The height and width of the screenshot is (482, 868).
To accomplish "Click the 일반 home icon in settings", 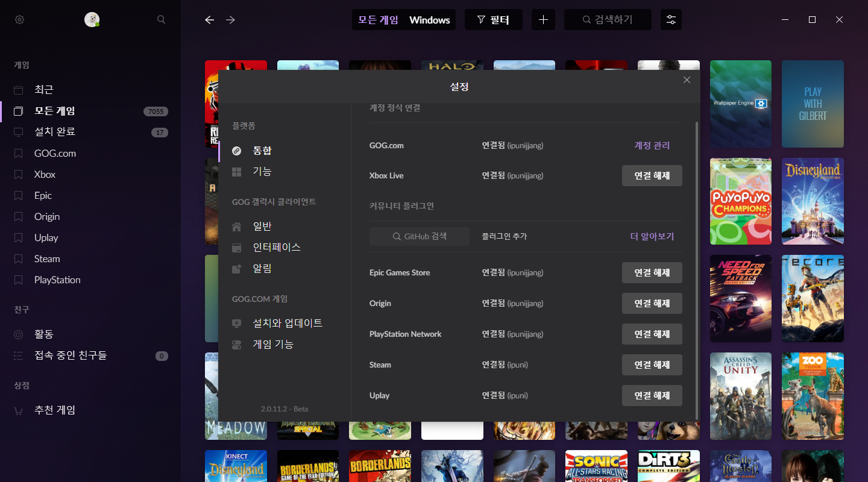I will [237, 227].
